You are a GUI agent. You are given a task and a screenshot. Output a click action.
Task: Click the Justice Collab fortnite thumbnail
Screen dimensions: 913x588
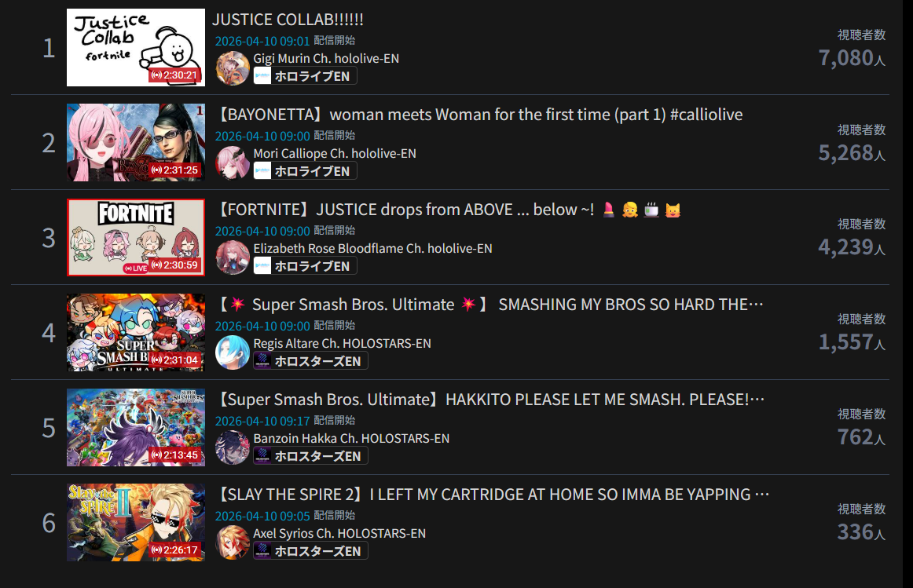136,48
